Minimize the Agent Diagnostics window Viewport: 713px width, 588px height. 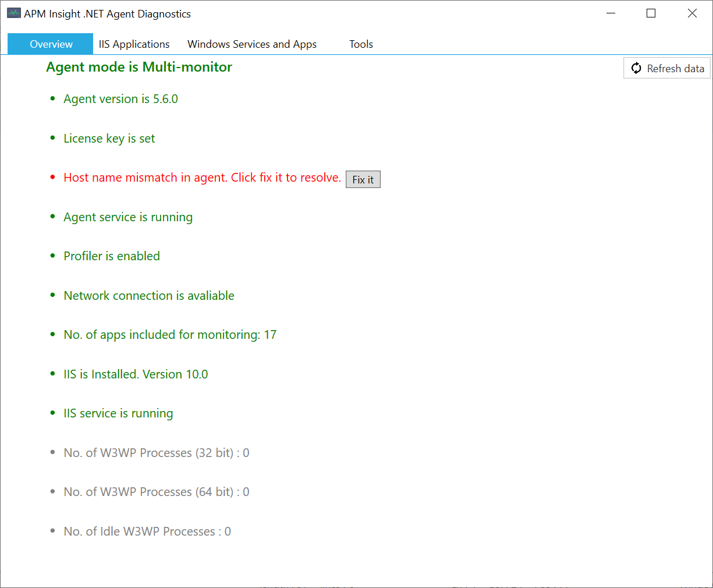pos(611,13)
